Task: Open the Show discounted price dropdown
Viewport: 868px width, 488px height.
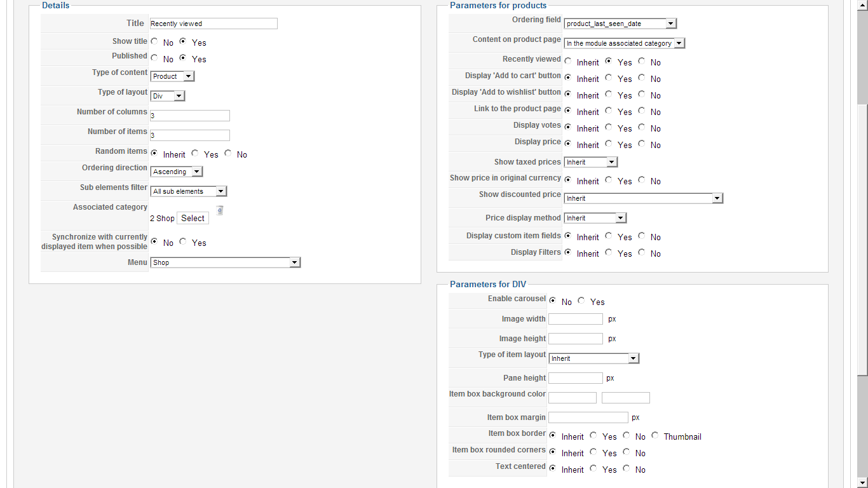Action: click(643, 198)
